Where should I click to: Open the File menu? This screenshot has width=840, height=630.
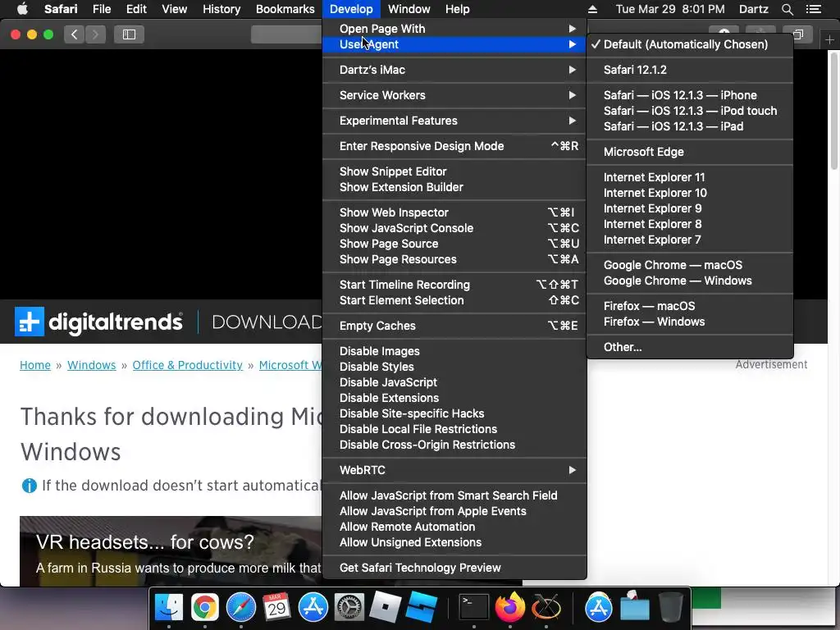(x=101, y=9)
